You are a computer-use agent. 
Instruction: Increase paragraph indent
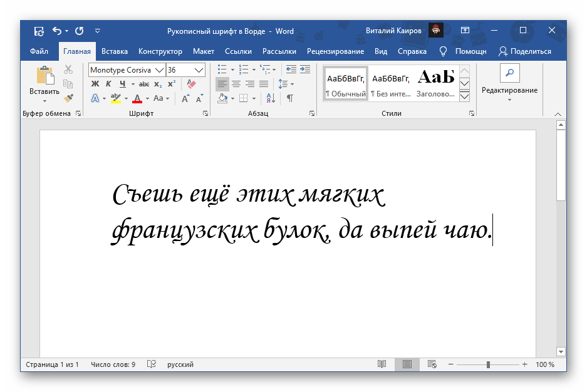(304, 70)
